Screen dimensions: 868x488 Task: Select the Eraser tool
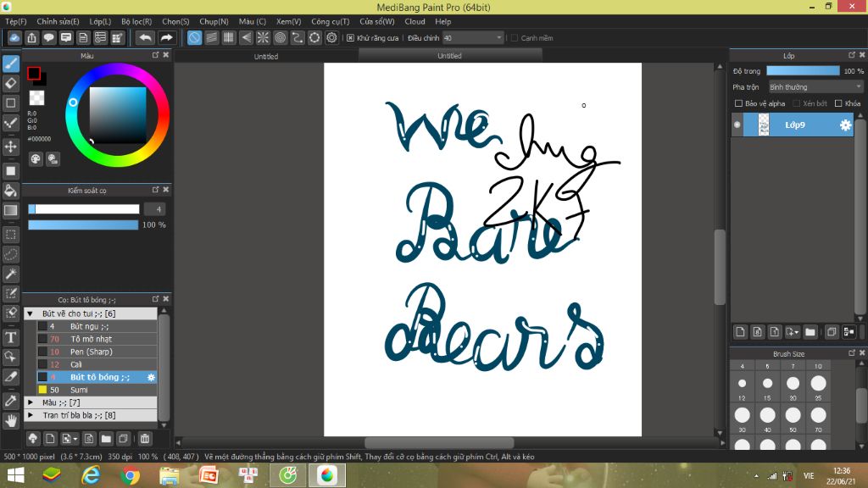click(x=10, y=83)
